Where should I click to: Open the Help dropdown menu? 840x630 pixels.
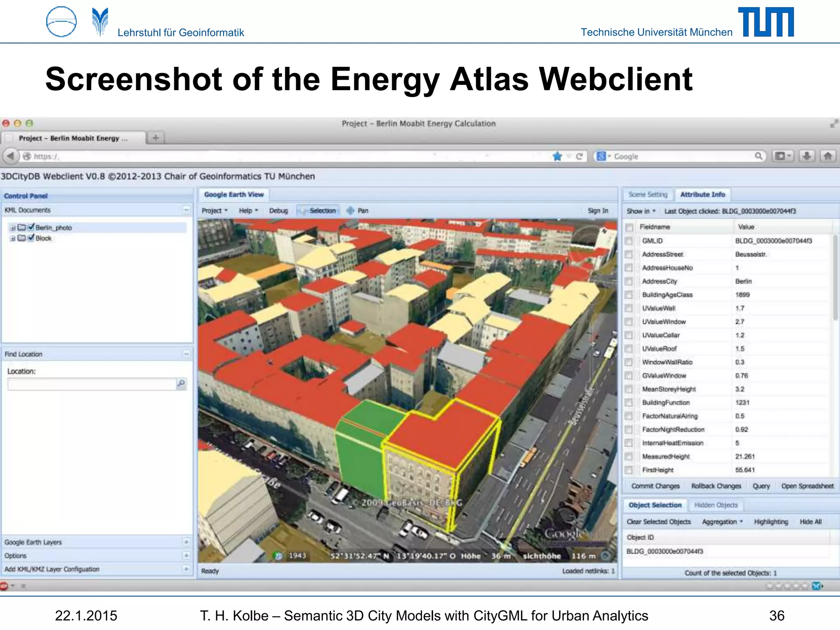point(249,210)
